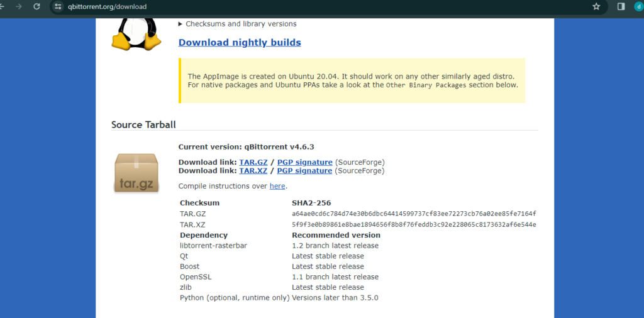Open PGP signature for the TAR.GZ download
The image size is (644, 318).
point(304,162)
